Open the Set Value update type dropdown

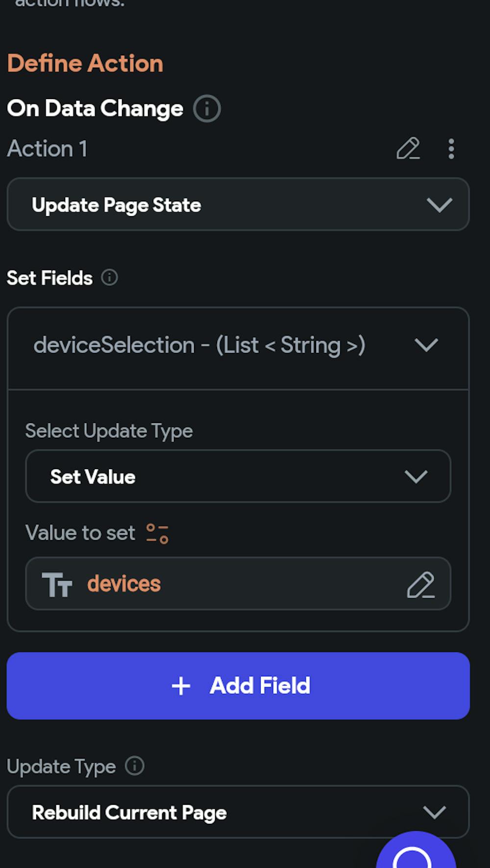(238, 476)
